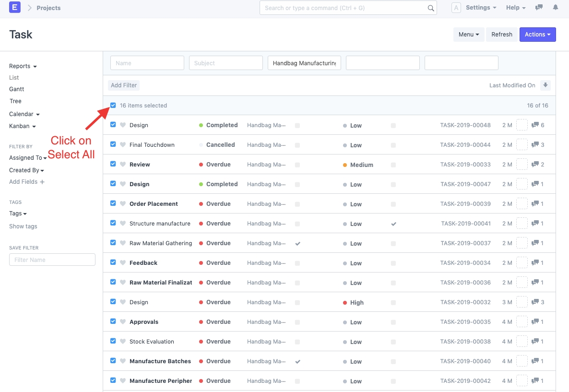
Task: Expand the Assigned To filter dropdown
Action: click(x=28, y=158)
